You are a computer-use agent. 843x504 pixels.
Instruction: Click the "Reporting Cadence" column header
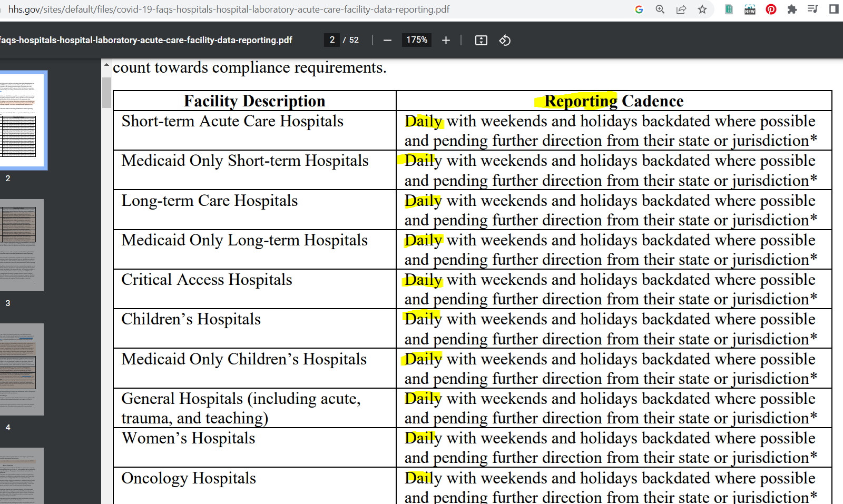(x=614, y=101)
